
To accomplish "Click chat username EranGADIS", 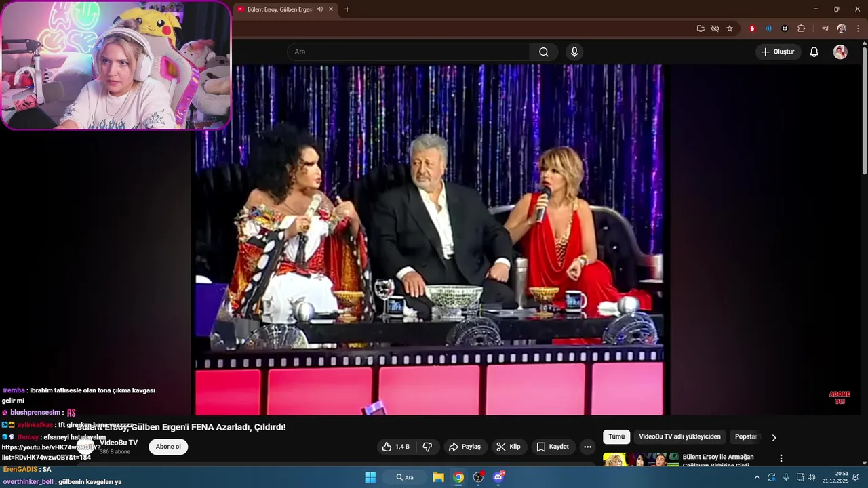I will coord(20,470).
